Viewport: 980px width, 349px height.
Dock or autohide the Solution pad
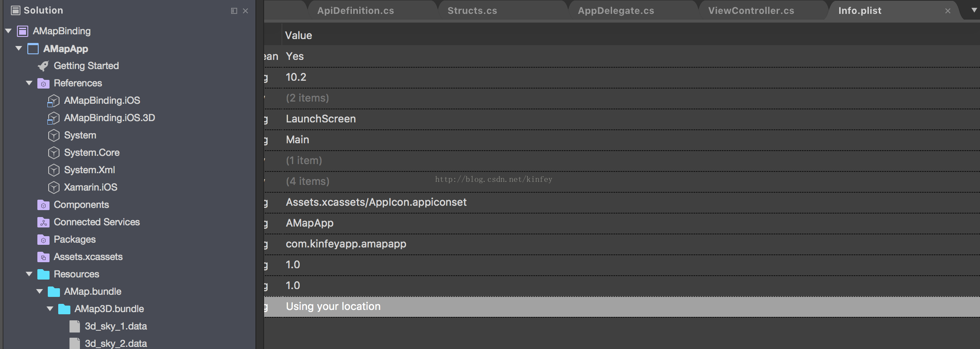[234, 11]
